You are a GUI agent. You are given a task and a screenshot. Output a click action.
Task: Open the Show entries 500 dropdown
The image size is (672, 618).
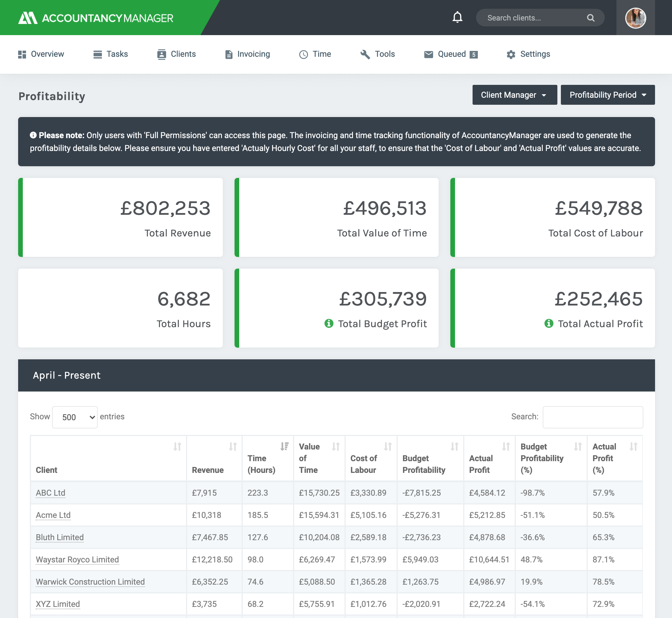click(x=75, y=417)
